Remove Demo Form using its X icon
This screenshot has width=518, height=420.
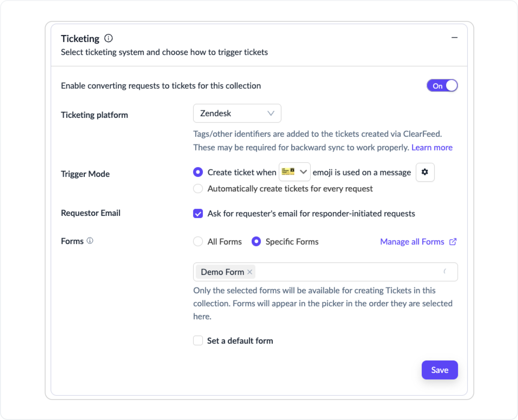tap(250, 272)
